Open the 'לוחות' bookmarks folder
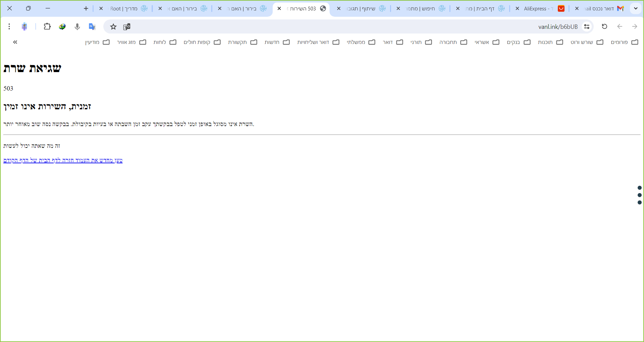 click(x=165, y=42)
